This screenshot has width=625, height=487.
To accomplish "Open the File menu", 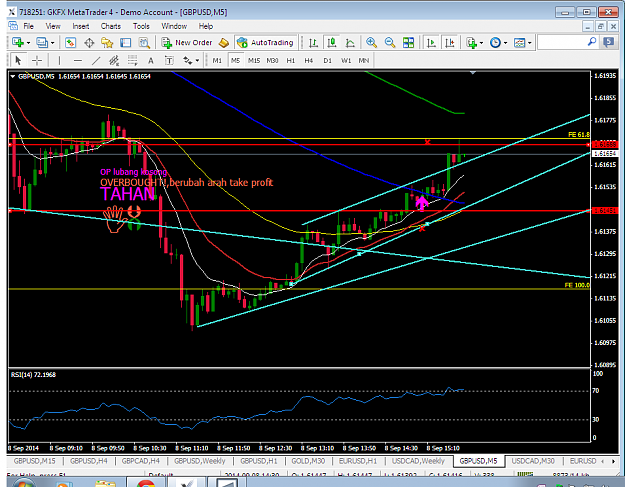I will point(28,26).
